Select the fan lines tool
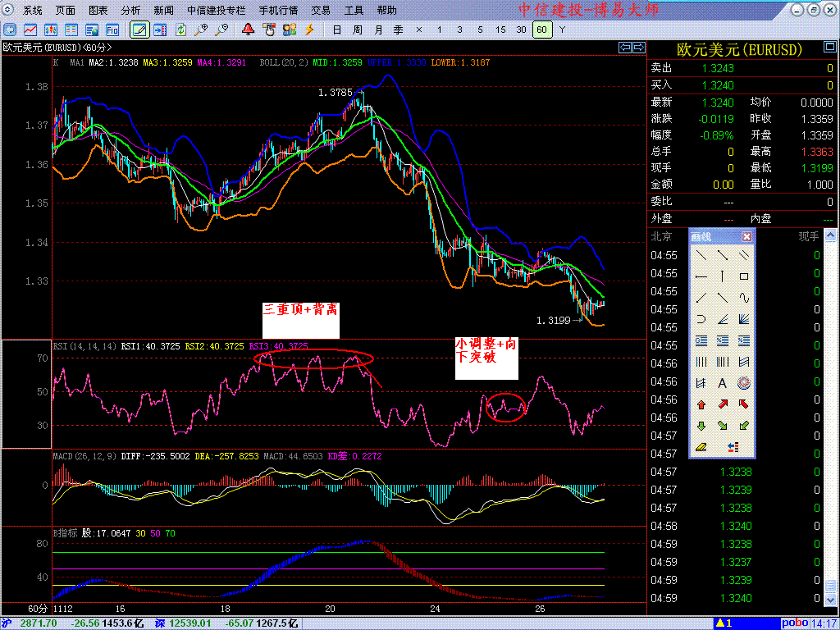The height and width of the screenshot is (630, 840). coord(743,319)
